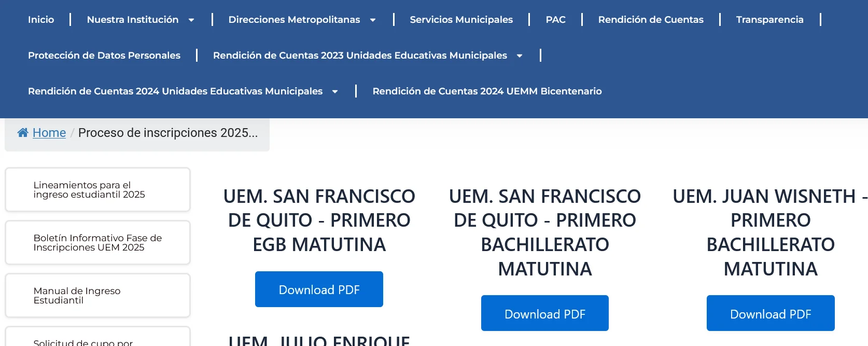Expand the Rendición de Cuentas 2024 Unidades dropdown arrow
868x346 pixels.
[335, 92]
